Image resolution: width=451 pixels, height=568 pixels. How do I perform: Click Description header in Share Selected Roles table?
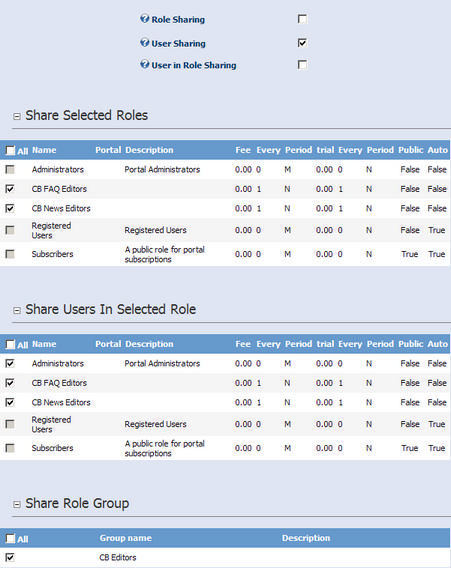(x=149, y=150)
